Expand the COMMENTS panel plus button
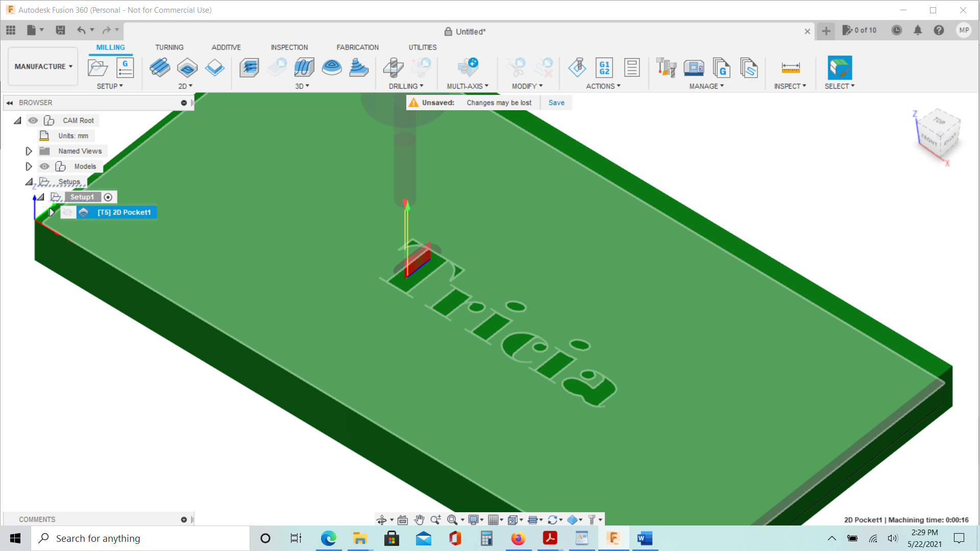 pos(184,519)
